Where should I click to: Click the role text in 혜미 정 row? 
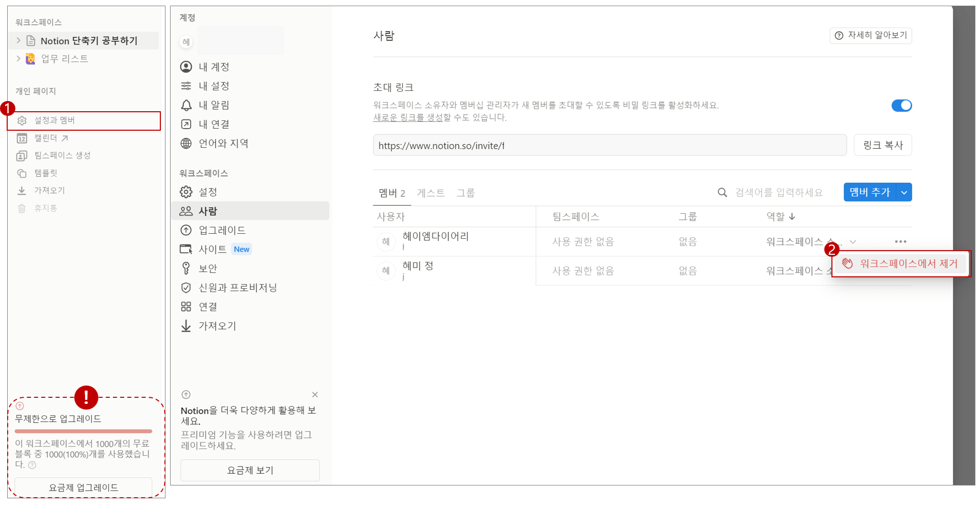click(x=799, y=271)
